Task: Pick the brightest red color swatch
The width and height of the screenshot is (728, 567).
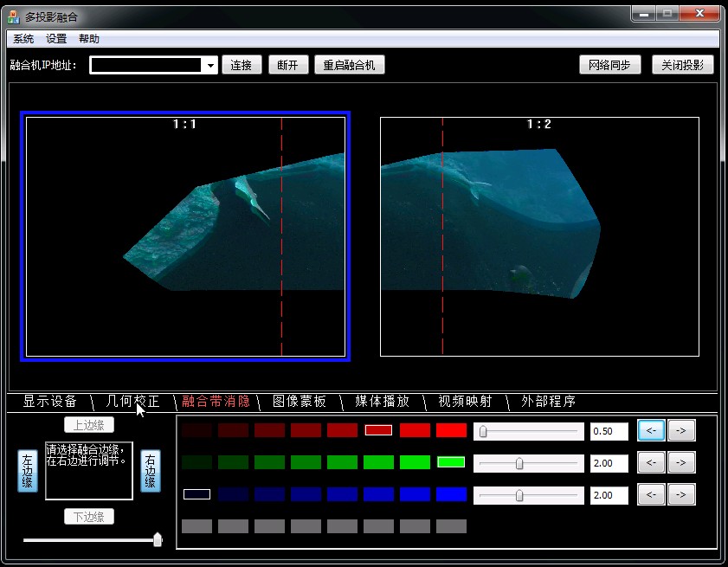Action: tap(451, 430)
